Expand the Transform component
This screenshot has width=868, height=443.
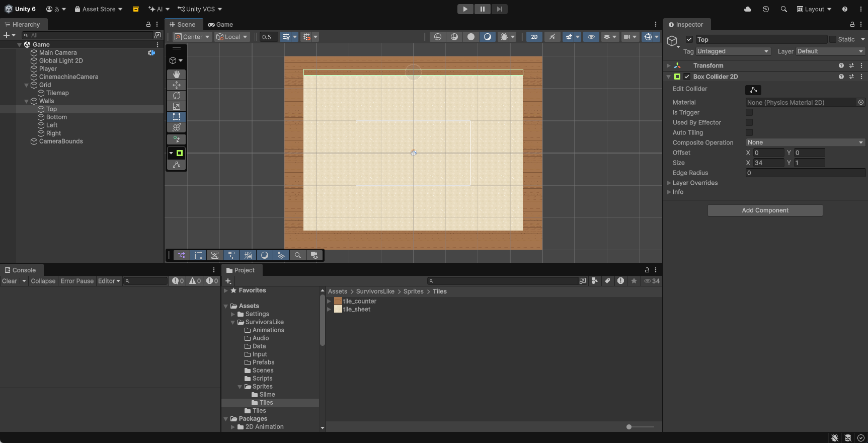pos(669,65)
